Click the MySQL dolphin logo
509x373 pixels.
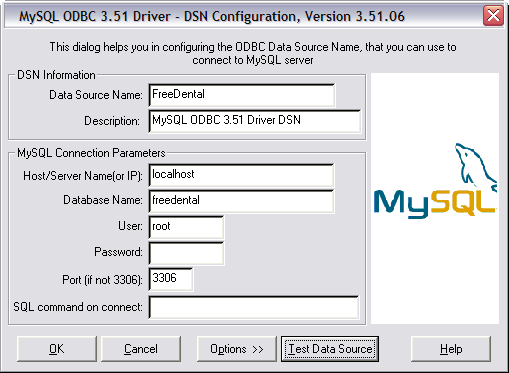click(435, 181)
